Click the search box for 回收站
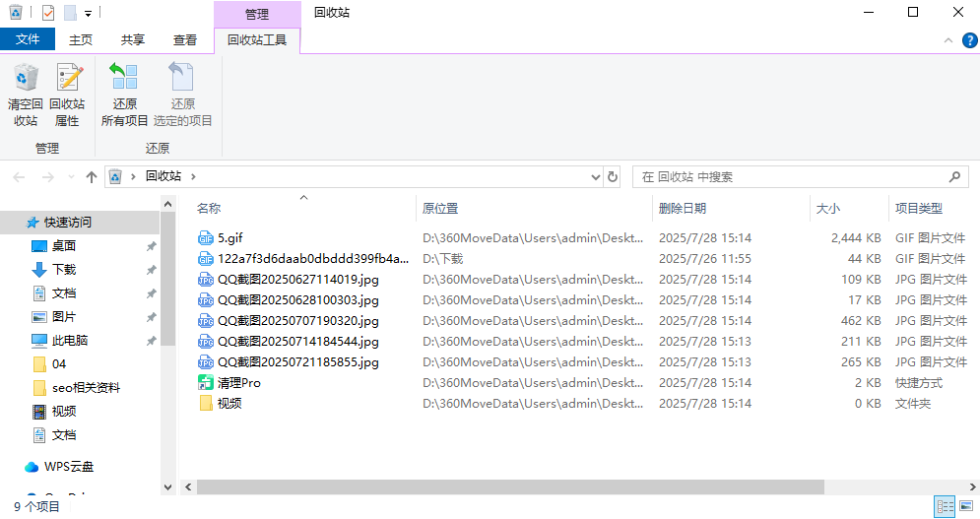The width and height of the screenshot is (980, 519). tap(793, 177)
